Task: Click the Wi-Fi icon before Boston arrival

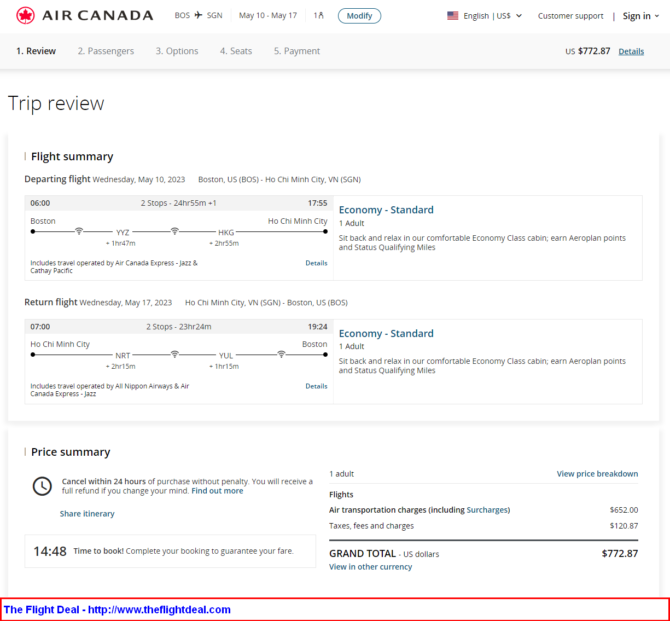Action: click(281, 354)
